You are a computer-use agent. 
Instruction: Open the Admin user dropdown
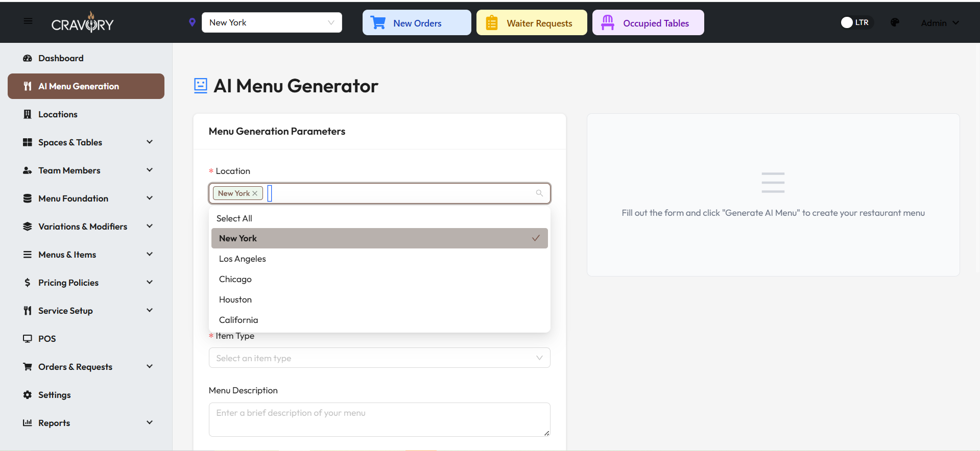pyautogui.click(x=940, y=23)
